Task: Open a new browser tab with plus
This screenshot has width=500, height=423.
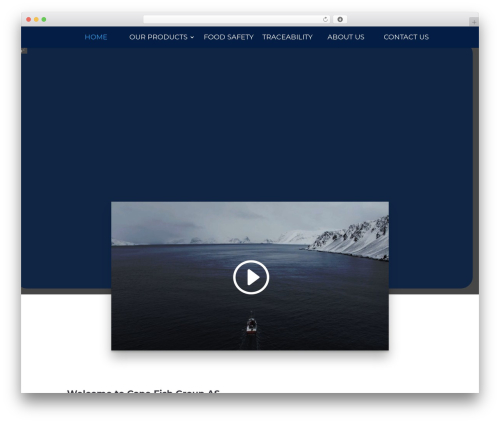Action: (474, 22)
